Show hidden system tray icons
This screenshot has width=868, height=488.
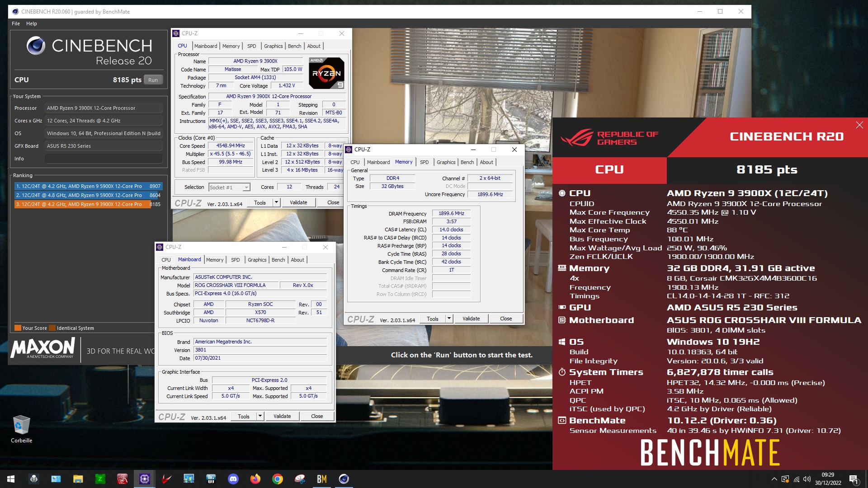pyautogui.click(x=774, y=479)
